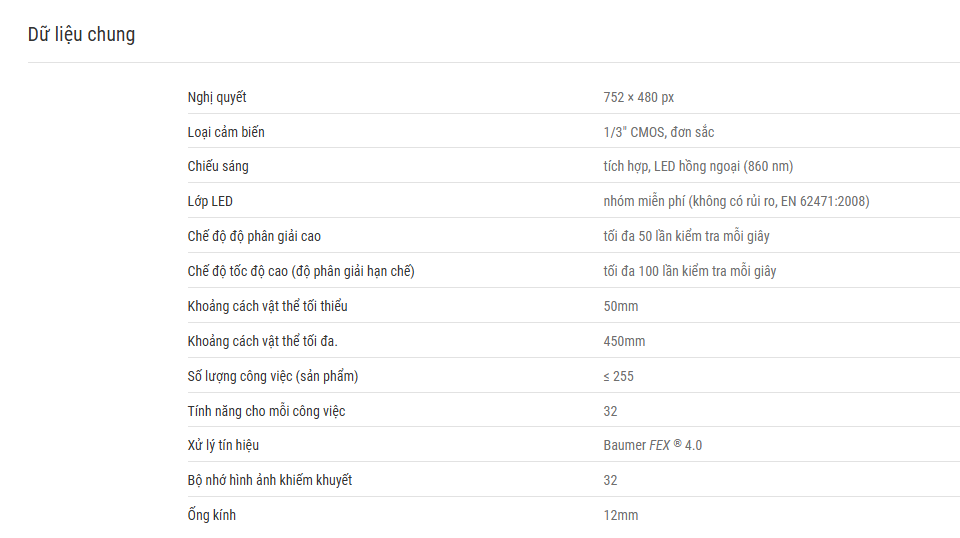Select 'Khoảng cách vật thể tối thiểu' label
This screenshot has height=538, width=960.
point(268,306)
